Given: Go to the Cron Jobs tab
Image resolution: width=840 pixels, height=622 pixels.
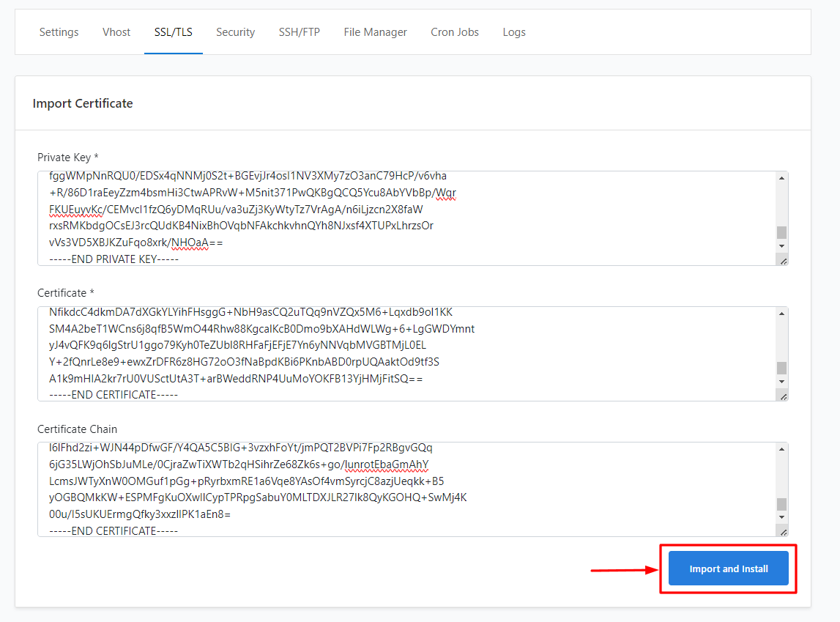Looking at the screenshot, I should click(x=454, y=32).
